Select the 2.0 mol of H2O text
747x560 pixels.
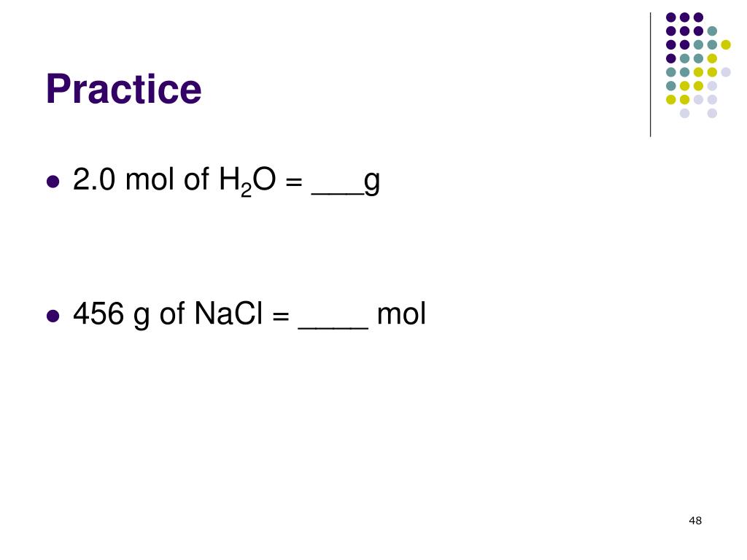coord(174,181)
